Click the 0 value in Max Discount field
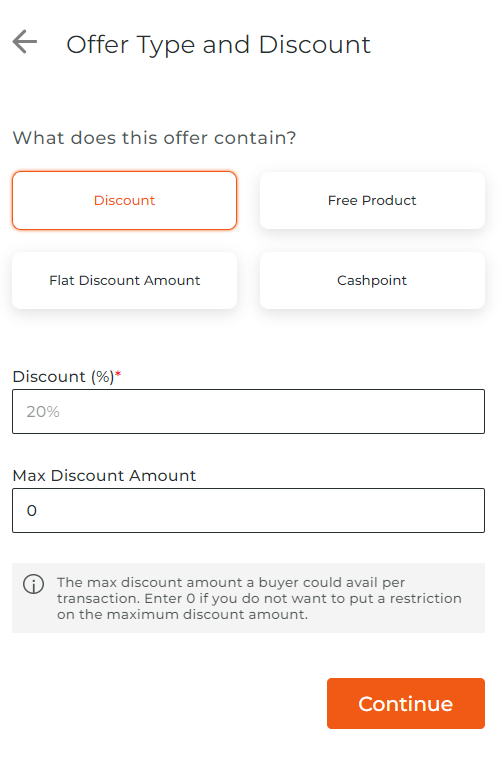The width and height of the screenshot is (503, 767). coord(32,511)
